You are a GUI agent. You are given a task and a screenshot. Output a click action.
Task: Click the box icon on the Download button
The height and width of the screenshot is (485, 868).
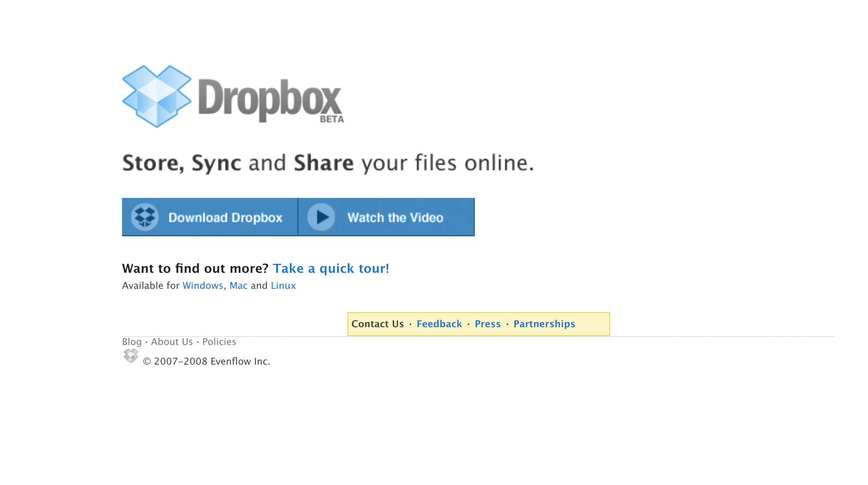(x=145, y=217)
